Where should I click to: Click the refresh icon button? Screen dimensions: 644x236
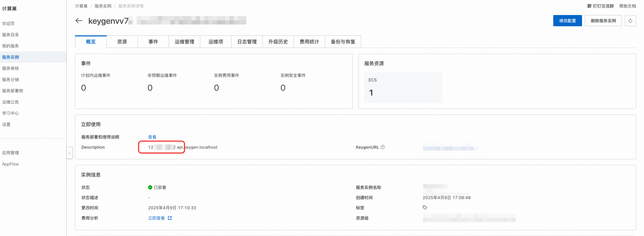pyautogui.click(x=630, y=21)
